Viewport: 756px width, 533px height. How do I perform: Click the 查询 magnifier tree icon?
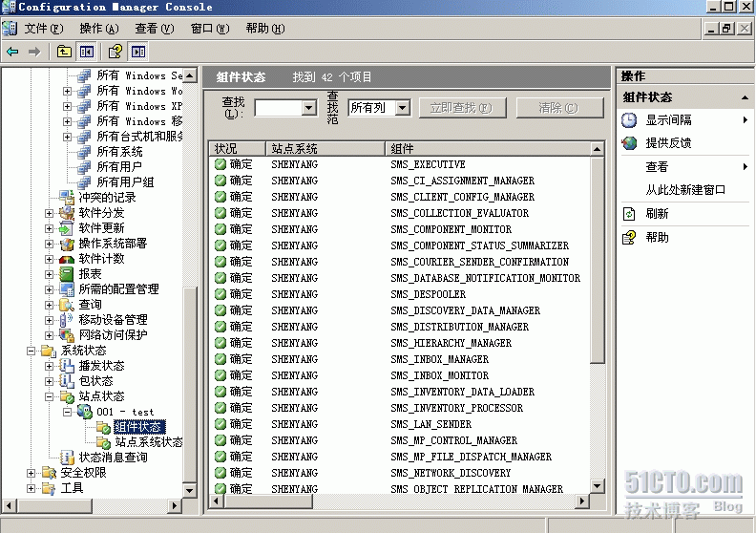[66, 305]
